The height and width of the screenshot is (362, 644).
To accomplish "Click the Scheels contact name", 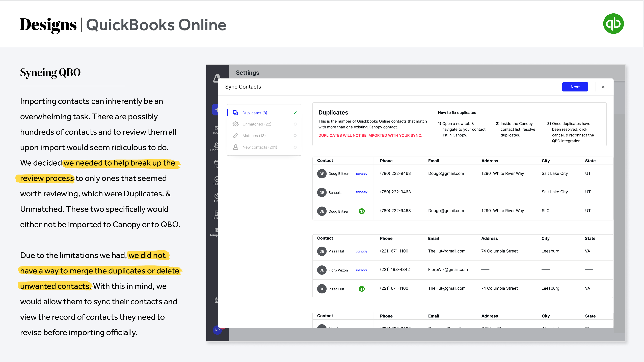I will coord(335,193).
